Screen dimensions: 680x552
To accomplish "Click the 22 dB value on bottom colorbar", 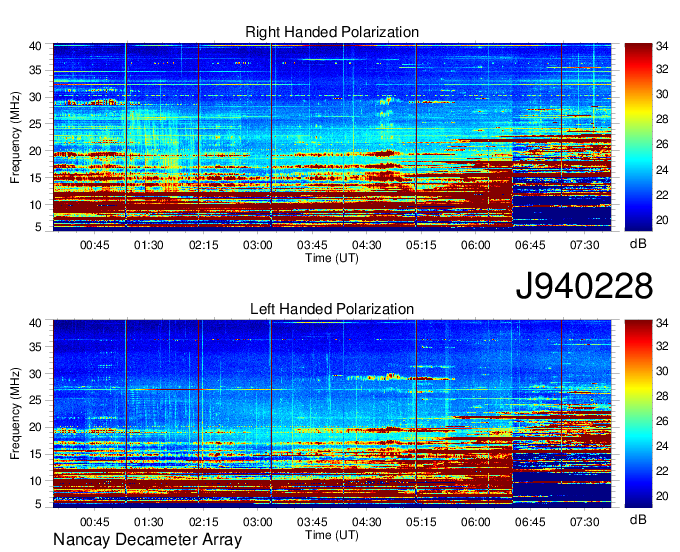I will [662, 471].
